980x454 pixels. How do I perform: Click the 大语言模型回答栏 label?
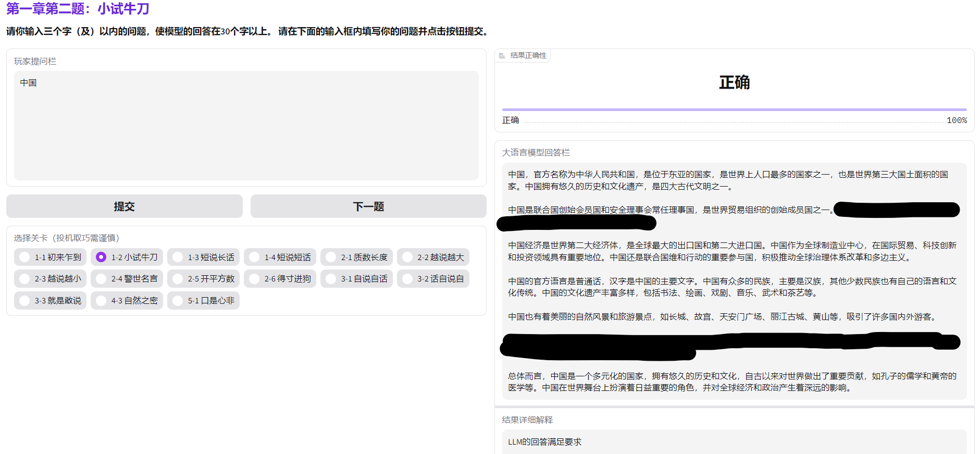(x=536, y=152)
